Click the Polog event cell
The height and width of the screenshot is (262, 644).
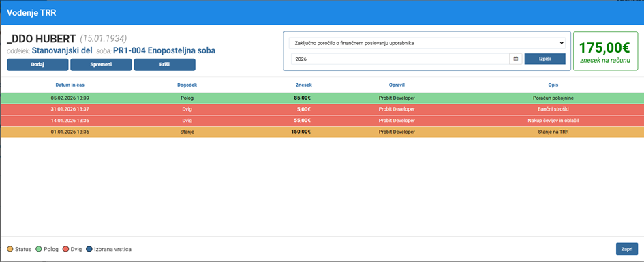tap(187, 98)
